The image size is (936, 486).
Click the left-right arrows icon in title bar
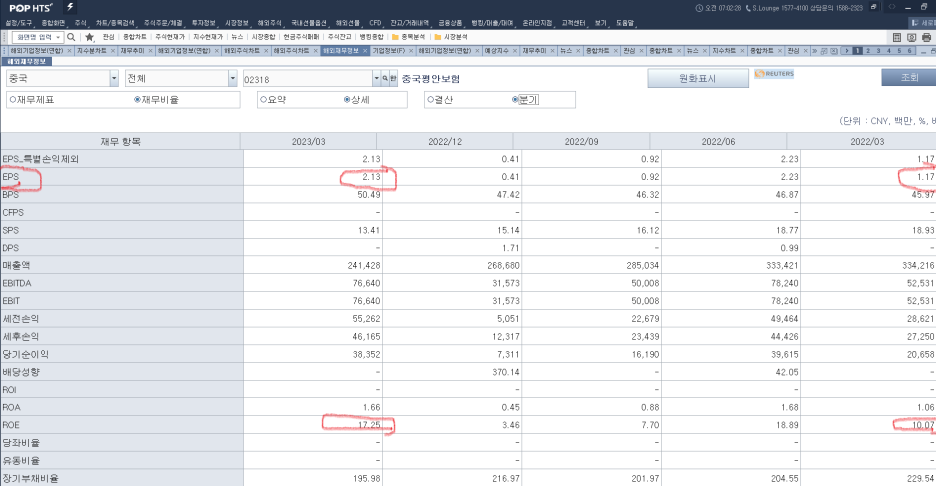click(x=892, y=7)
